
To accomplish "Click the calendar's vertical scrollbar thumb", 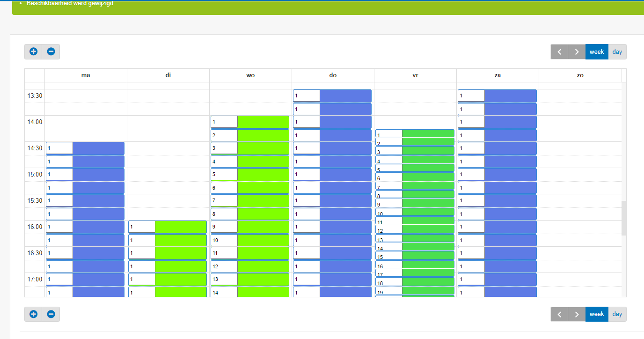I will [x=623, y=218].
